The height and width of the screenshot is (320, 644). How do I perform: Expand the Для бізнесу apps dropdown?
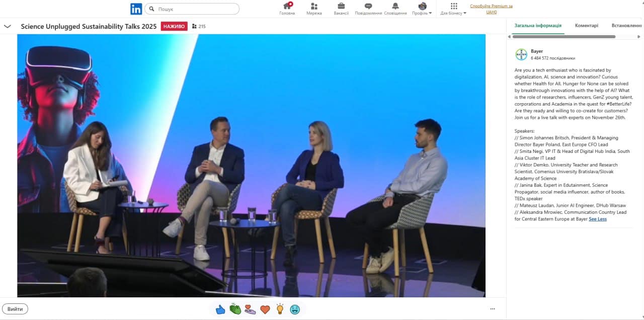pyautogui.click(x=453, y=9)
